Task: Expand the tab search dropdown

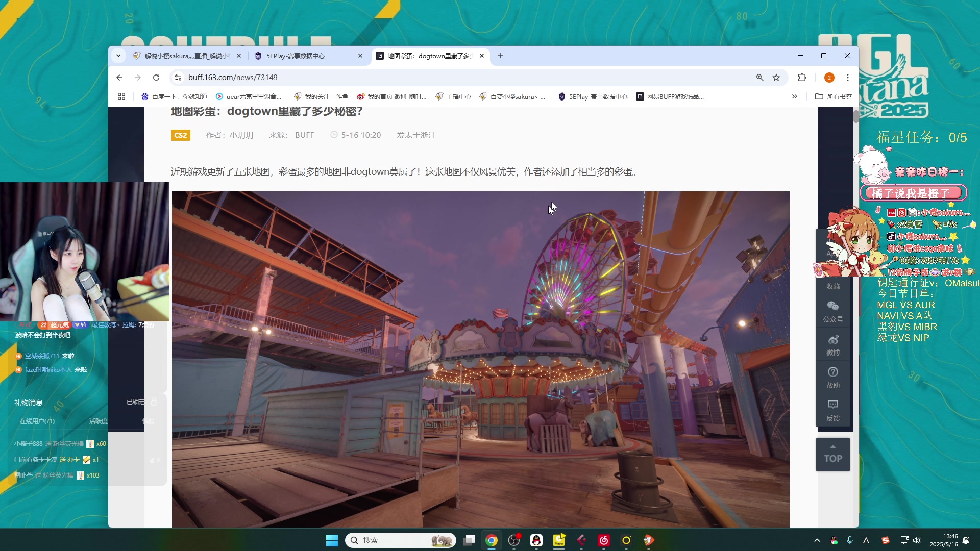Action: pos(118,56)
